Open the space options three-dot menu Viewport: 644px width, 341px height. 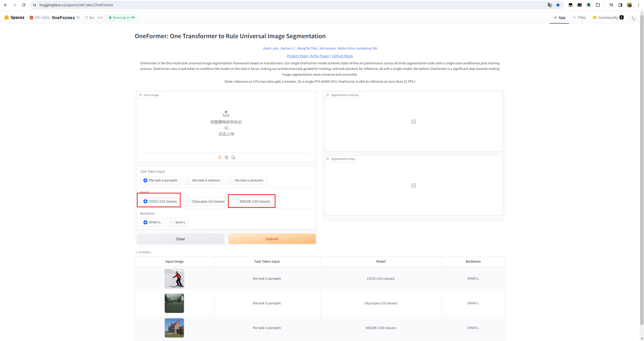pyautogui.click(x=632, y=18)
